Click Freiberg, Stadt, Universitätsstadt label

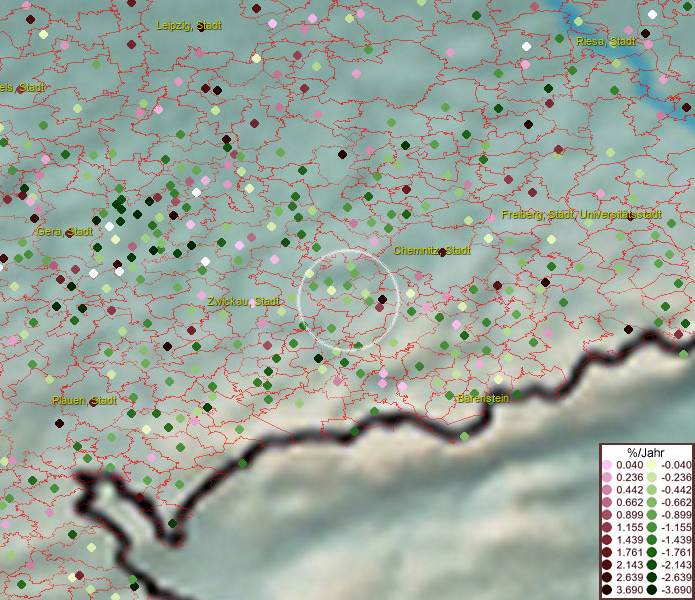(x=582, y=215)
